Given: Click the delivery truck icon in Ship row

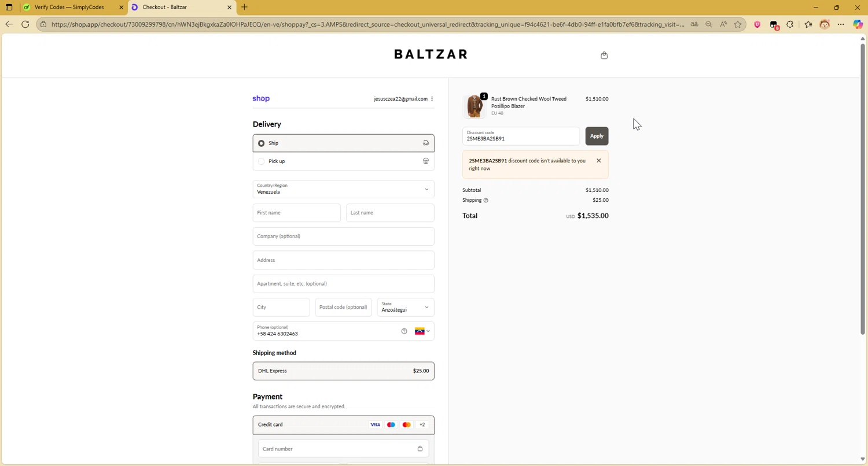Looking at the screenshot, I should pyautogui.click(x=426, y=143).
